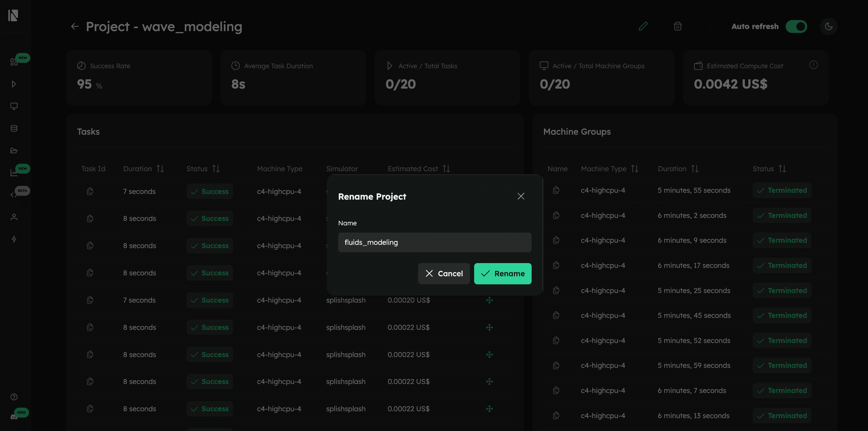Screen dimensions: 868x431
Task: Open the user account sidebar icon
Action: coord(14,217)
